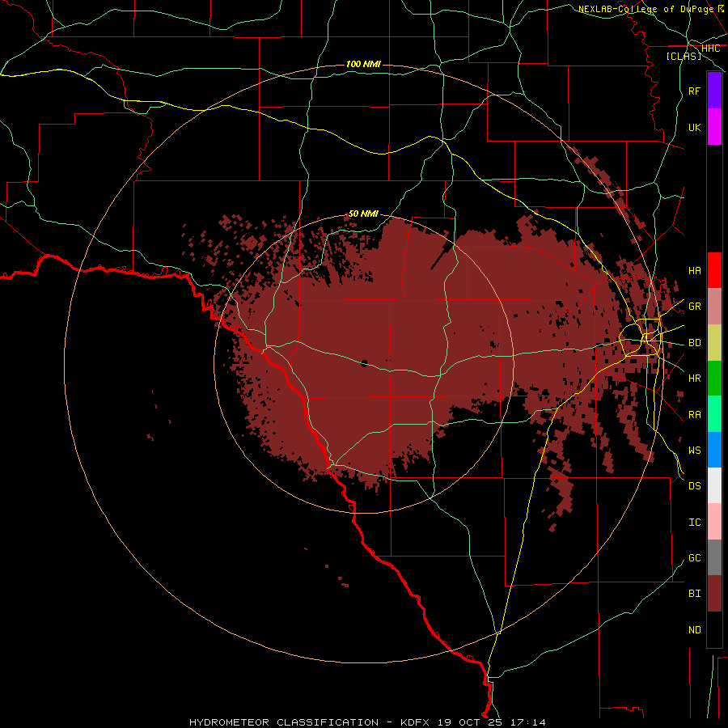Select the GR legend label
Viewport: 728px width, 728px height.
[x=694, y=306]
